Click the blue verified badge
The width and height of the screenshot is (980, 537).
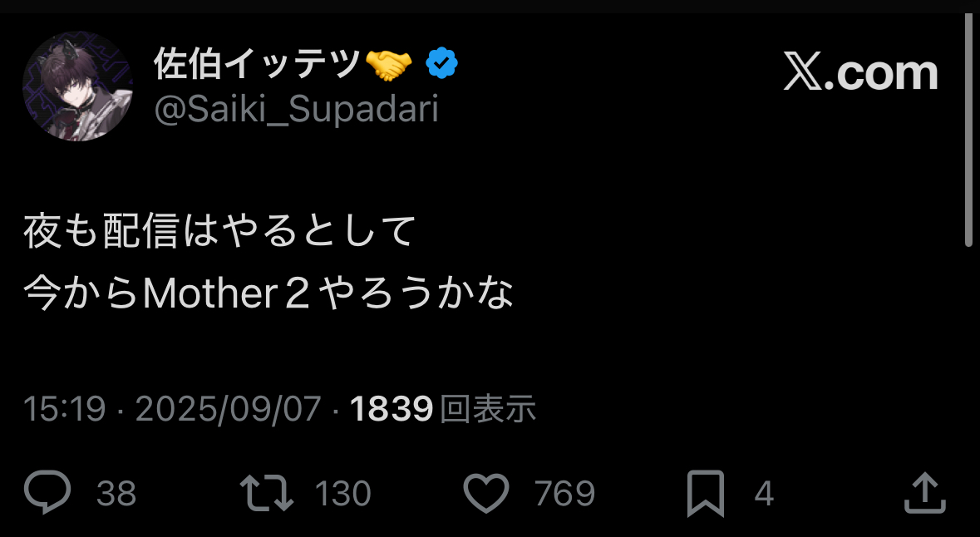coord(442,64)
